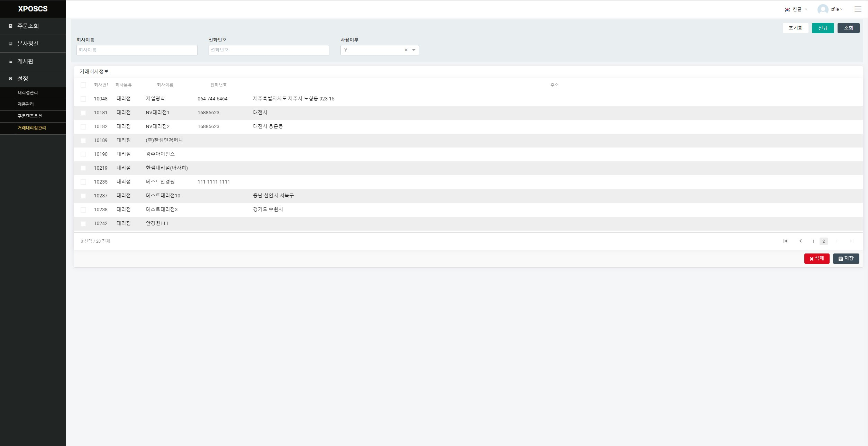Image resolution: width=868 pixels, height=446 pixels.
Task: Open the 사용여부 dropdown arrow
Action: [x=413, y=50]
